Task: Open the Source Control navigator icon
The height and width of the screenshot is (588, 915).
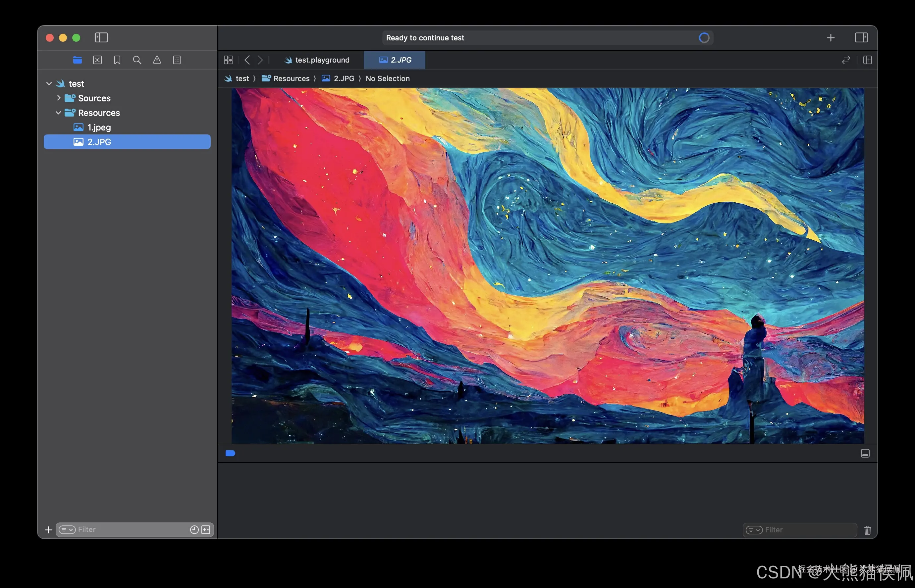Action: pyautogui.click(x=97, y=60)
